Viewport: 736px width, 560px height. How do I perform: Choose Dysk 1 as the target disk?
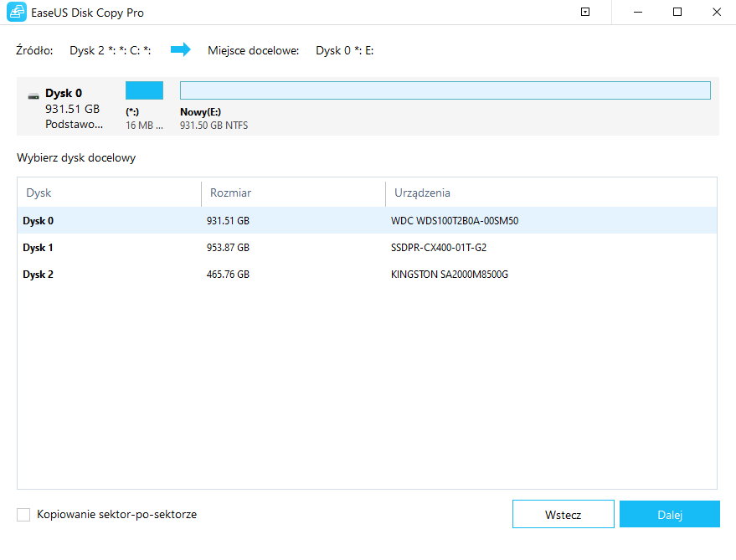[x=38, y=248]
